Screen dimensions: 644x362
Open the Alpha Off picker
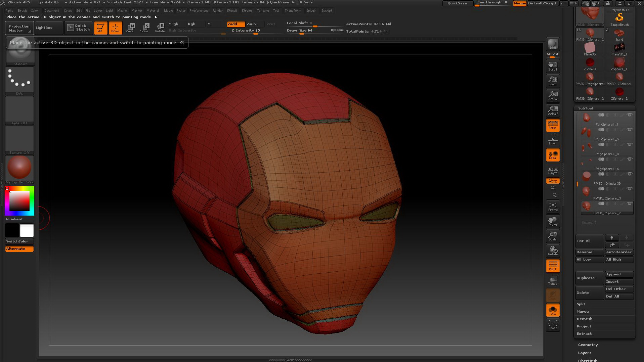click(19, 110)
